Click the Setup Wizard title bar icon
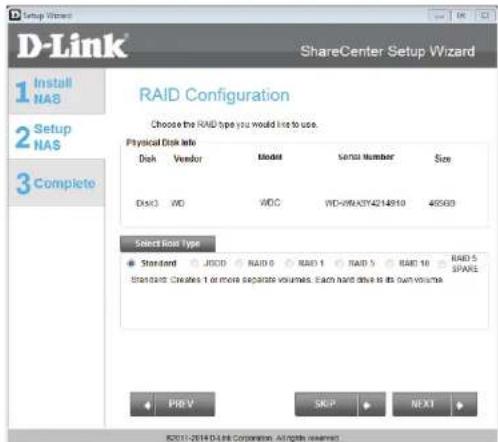The height and width of the screenshot is (442, 498). [x=15, y=15]
